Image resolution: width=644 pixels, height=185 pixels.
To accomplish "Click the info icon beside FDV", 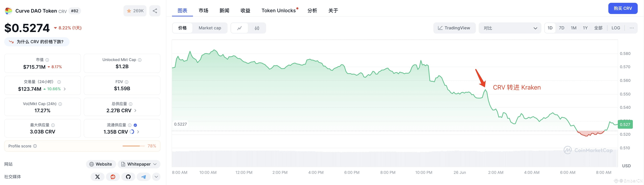I will (x=127, y=82).
